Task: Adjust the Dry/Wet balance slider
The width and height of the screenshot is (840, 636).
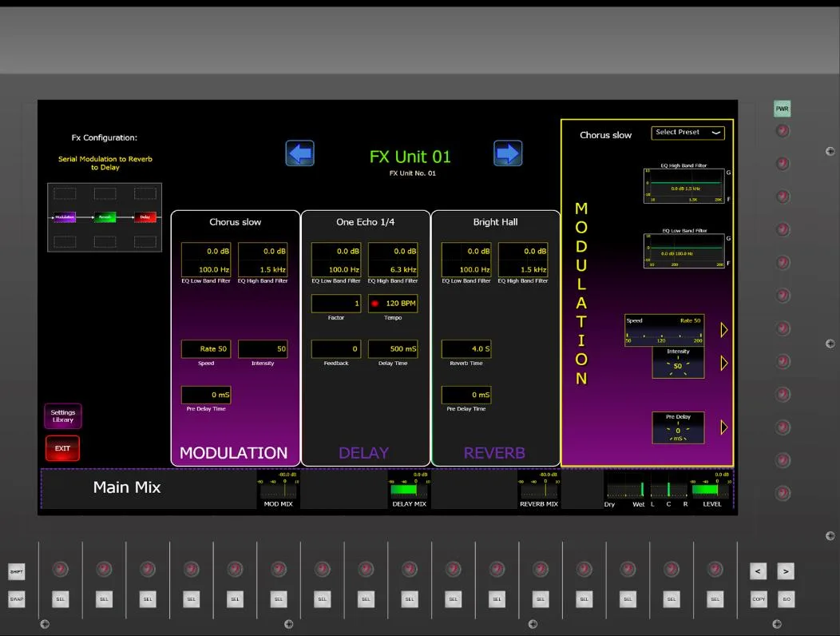Action: coord(624,489)
